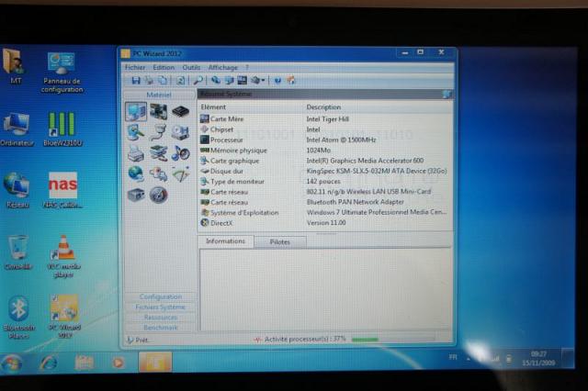The image size is (588, 391).
Task: Select the Type de moniteur row
Action: tap(325, 182)
